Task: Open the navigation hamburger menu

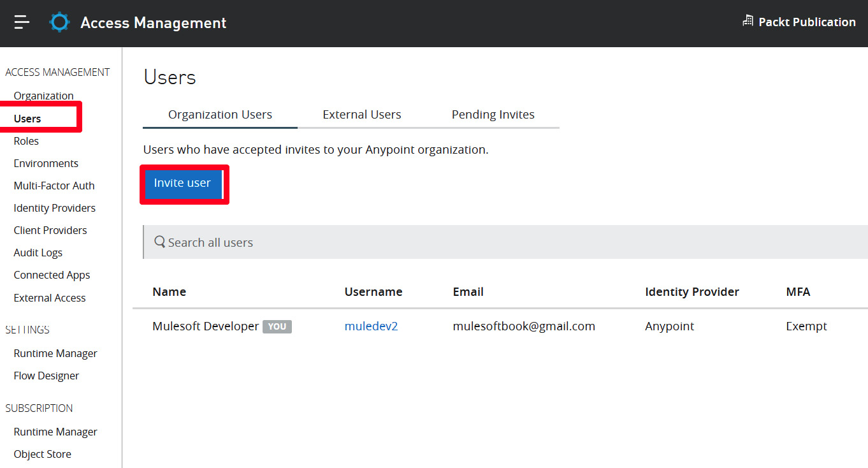Action: click(x=21, y=22)
